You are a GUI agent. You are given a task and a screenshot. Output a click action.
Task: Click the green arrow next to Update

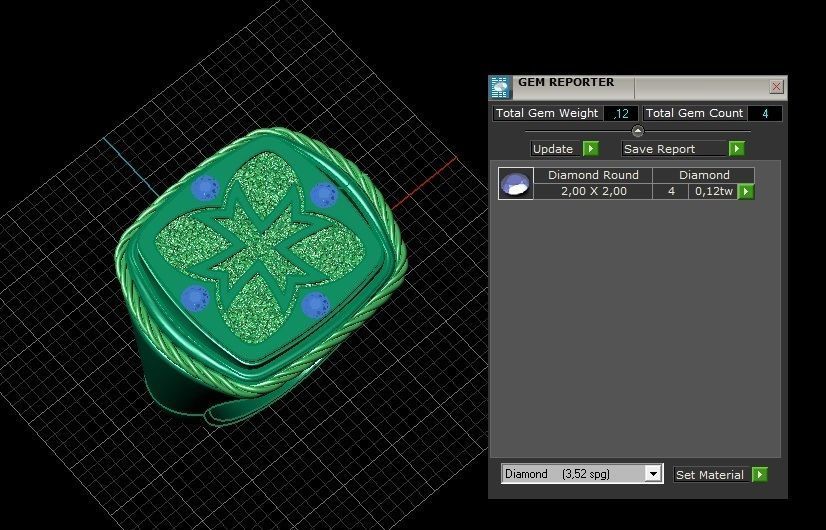pyautogui.click(x=591, y=149)
